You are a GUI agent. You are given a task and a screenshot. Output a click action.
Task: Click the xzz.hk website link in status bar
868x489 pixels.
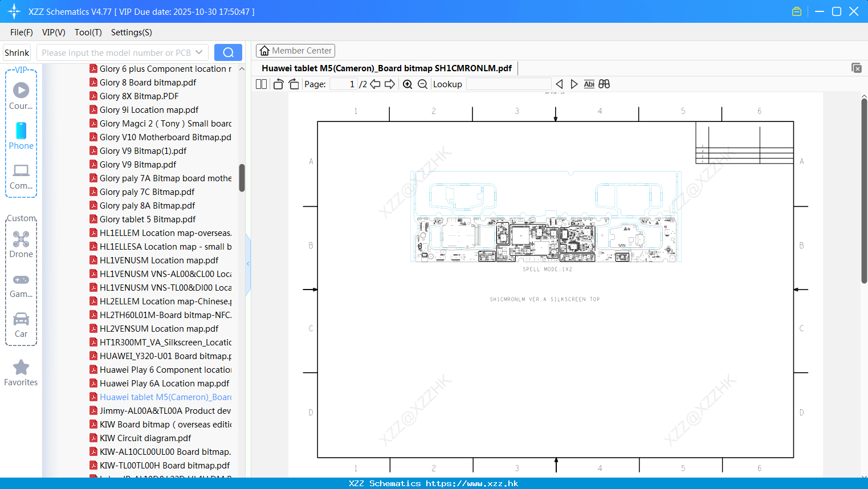click(x=472, y=483)
